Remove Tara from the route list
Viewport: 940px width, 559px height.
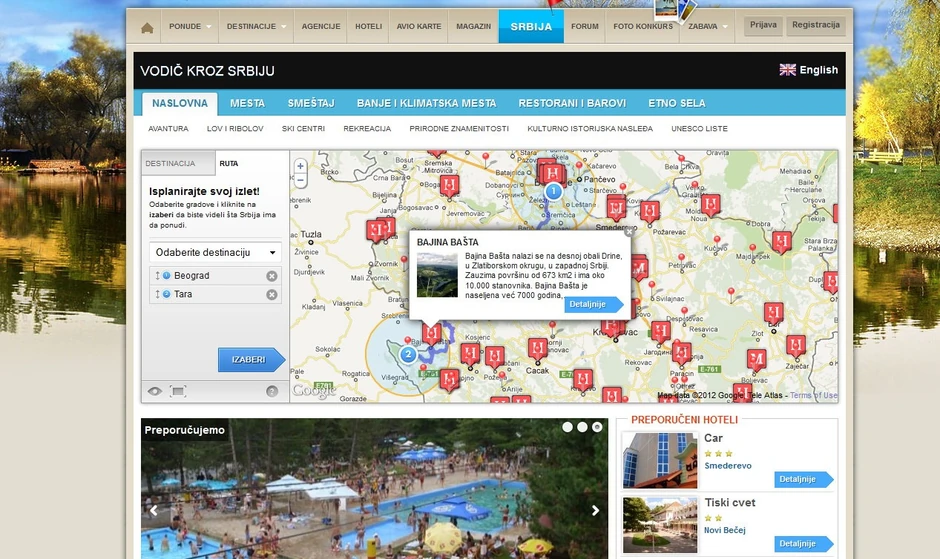[x=272, y=294]
